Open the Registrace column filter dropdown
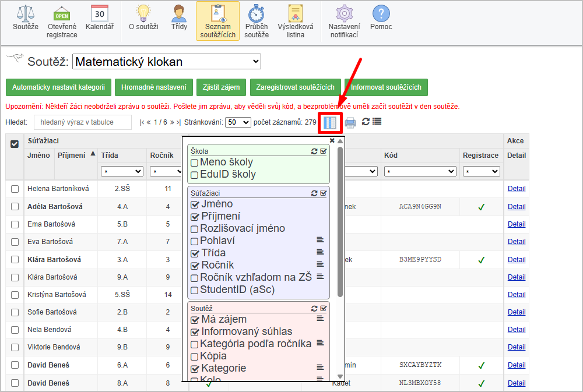Image resolution: width=583 pixels, height=392 pixels. (481, 171)
